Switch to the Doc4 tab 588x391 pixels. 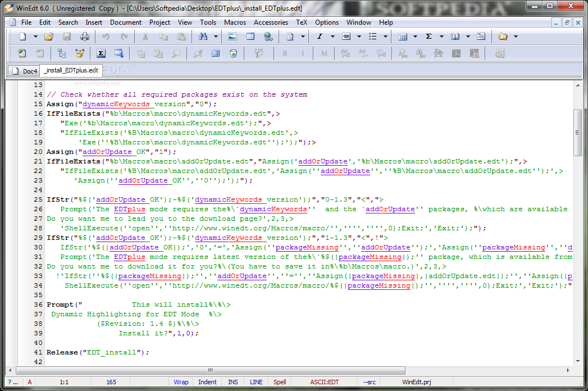point(25,71)
